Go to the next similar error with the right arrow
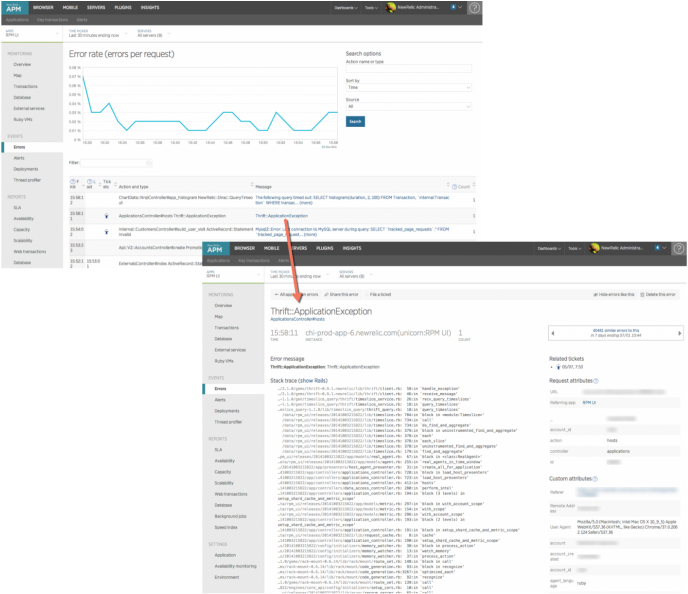The image size is (688, 594). pos(679,333)
